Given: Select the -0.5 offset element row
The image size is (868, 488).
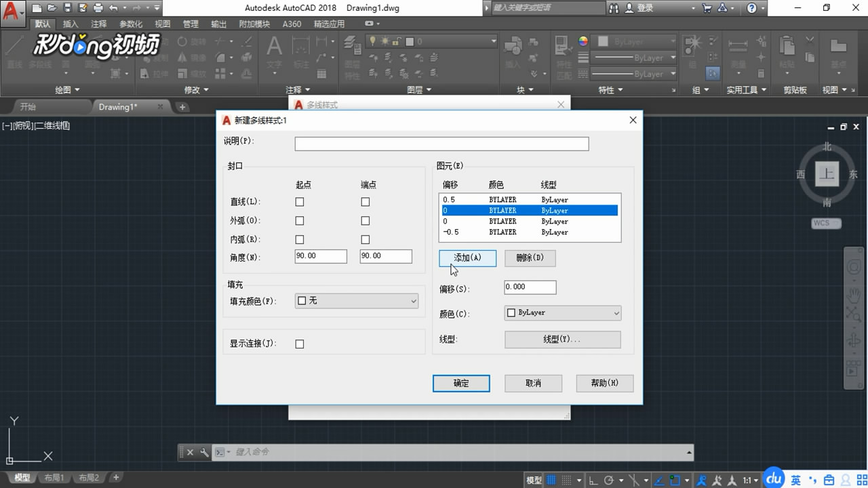Looking at the screenshot, I should click(529, 232).
